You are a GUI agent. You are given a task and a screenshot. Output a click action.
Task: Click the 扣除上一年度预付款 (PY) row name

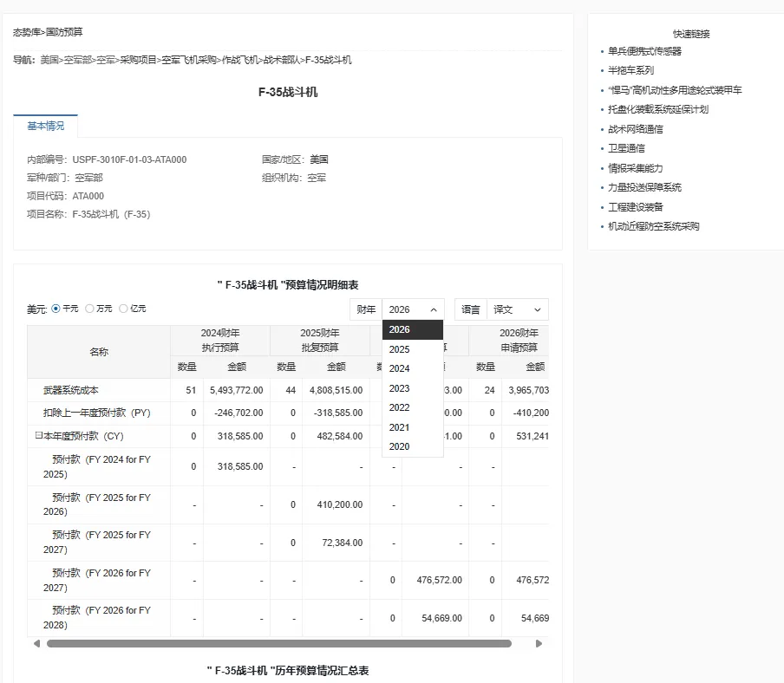96,413
